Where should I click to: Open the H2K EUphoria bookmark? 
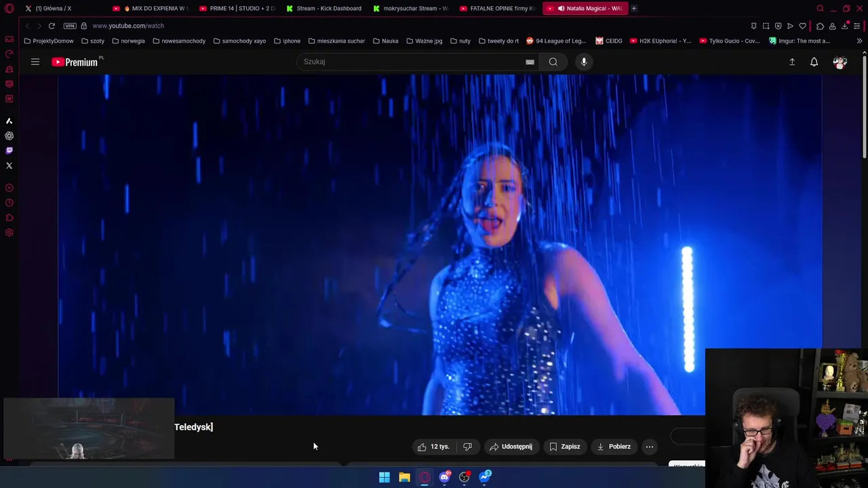pyautogui.click(x=660, y=41)
